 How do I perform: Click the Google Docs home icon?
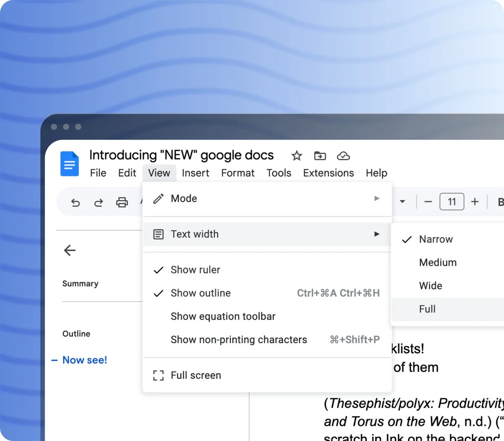[70, 163]
